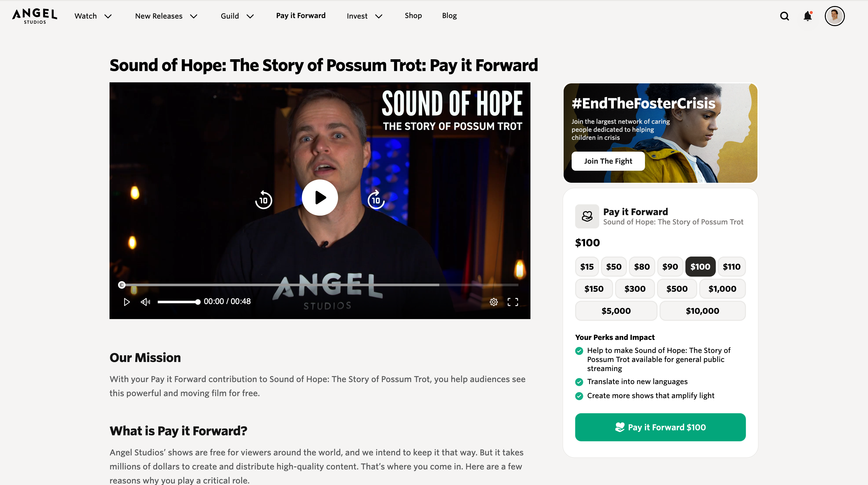Expand the Watch dropdown menu
This screenshot has width=868, height=485.
pyautogui.click(x=93, y=16)
